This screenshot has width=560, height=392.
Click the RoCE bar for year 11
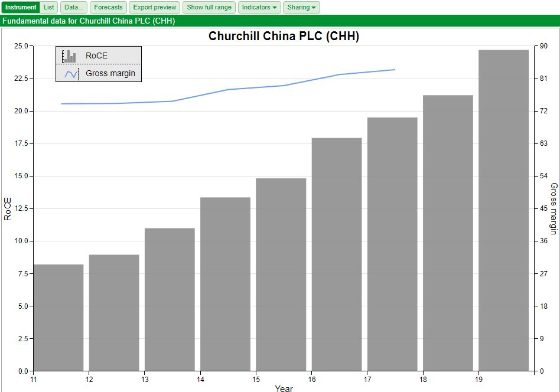[x=58, y=318]
